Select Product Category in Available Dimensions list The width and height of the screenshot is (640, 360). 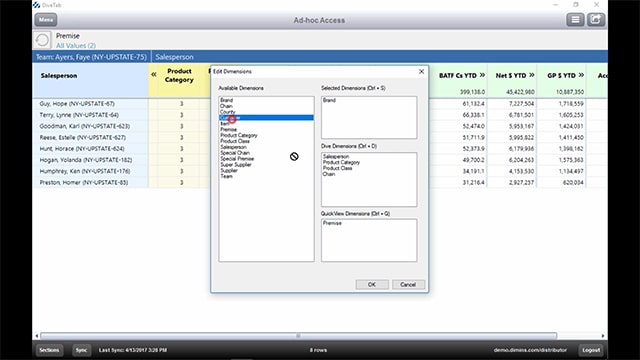[239, 135]
